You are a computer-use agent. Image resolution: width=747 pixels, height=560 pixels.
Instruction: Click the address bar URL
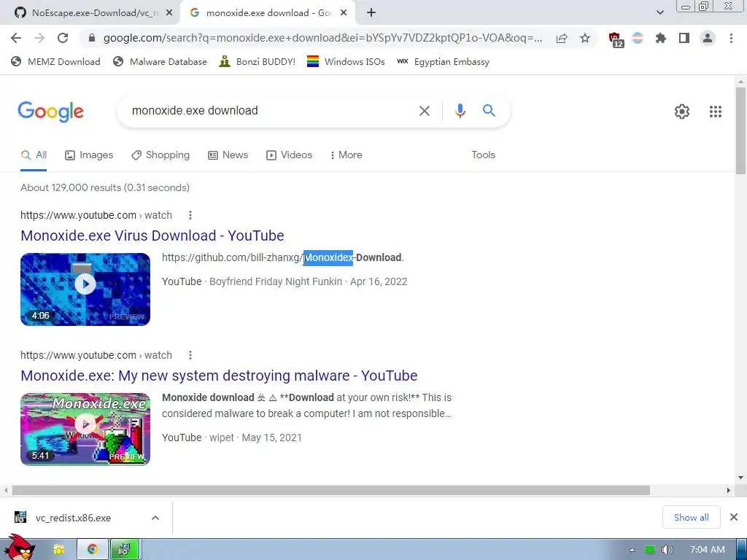[322, 38]
